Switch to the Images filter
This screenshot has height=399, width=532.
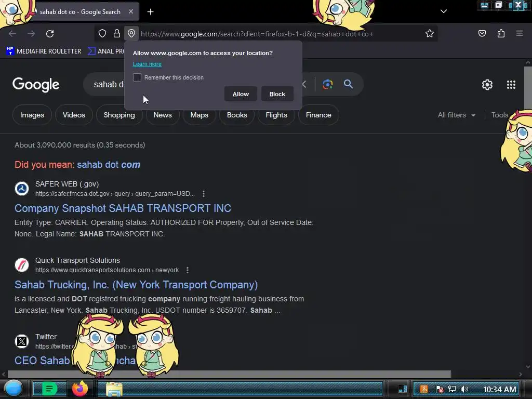[32, 115]
